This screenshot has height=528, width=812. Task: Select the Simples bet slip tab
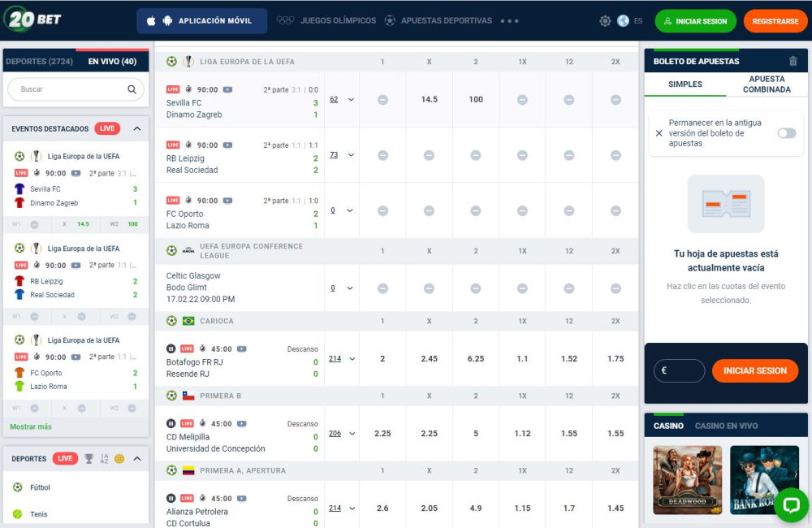tap(685, 84)
